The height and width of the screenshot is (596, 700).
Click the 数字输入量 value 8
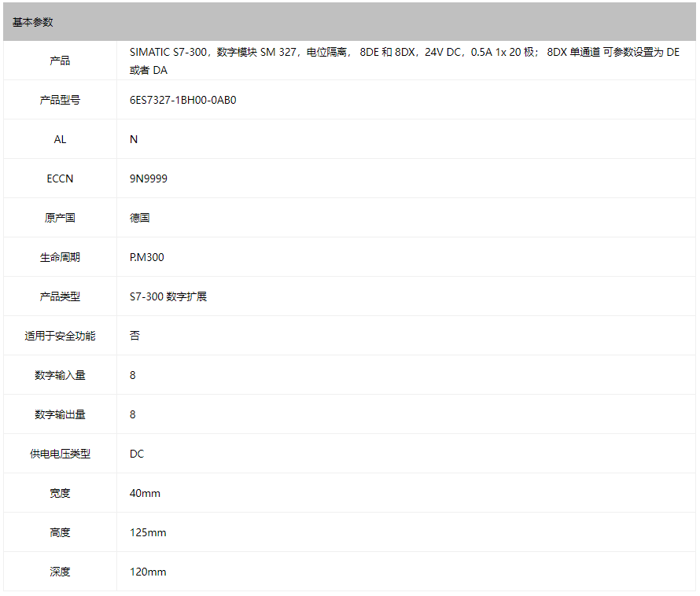133,375
